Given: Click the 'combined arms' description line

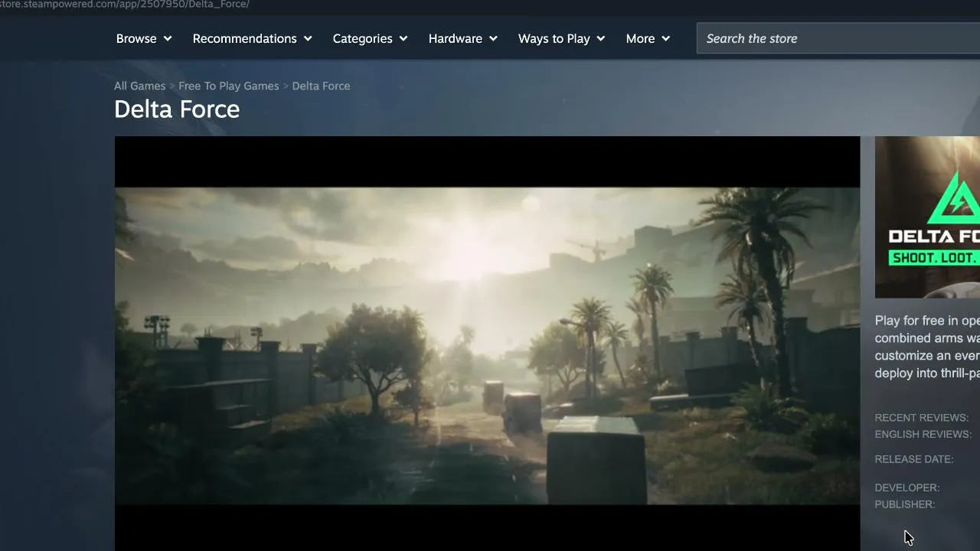Looking at the screenshot, I should tap(927, 338).
